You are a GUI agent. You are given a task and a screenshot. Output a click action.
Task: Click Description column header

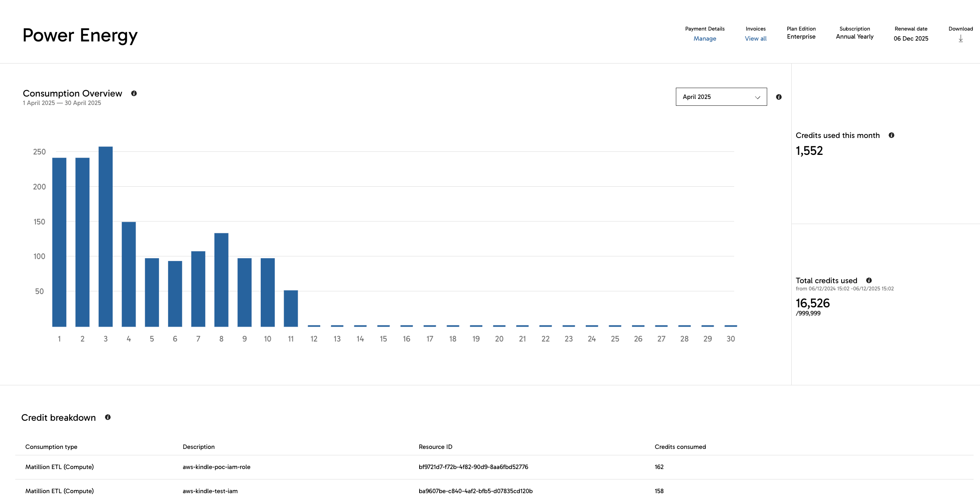(x=199, y=447)
